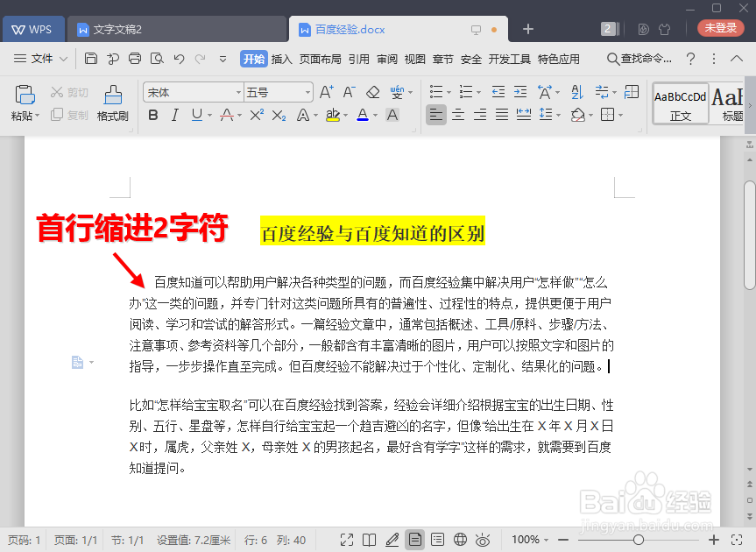Toggle left align paragraph
756x552 pixels.
[436, 115]
